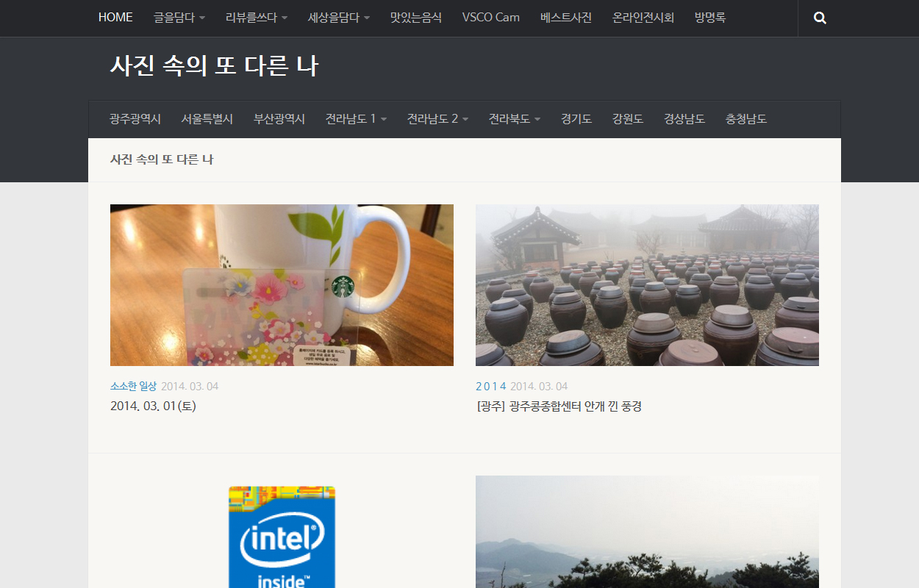Open the Intel inside logo thumbnail
This screenshot has width=919, height=588.
coord(282,537)
